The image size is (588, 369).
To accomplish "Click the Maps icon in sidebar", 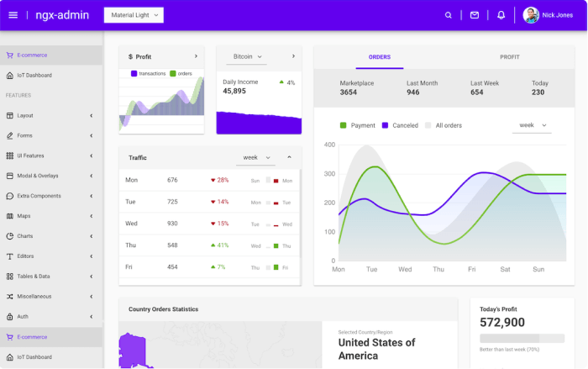I will pyautogui.click(x=10, y=216).
